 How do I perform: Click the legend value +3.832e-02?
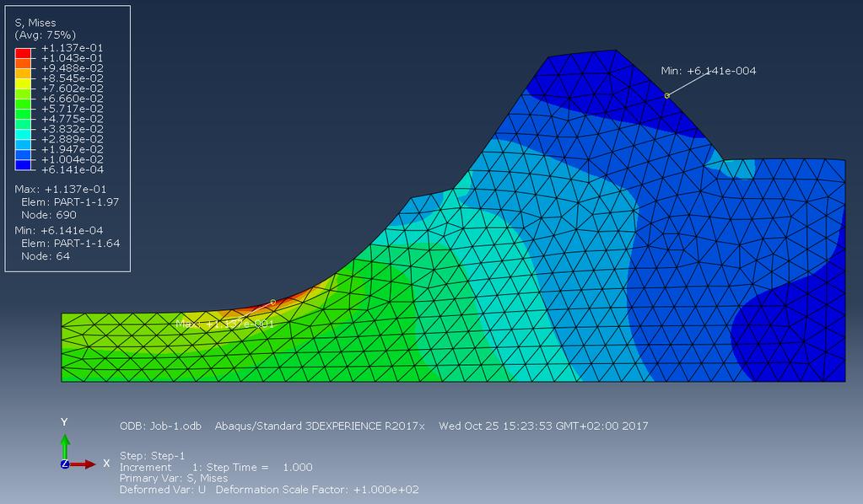(x=72, y=129)
